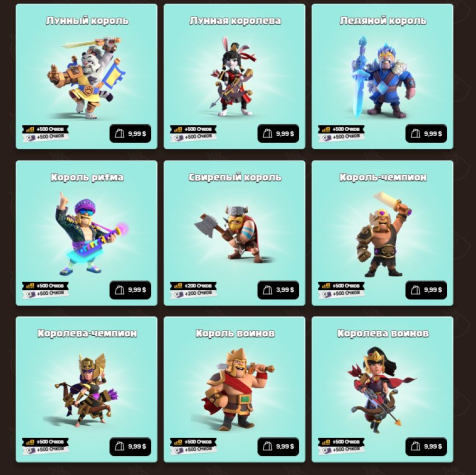Open the Король воинов character image
The height and width of the screenshot is (475, 476).
click(x=238, y=389)
